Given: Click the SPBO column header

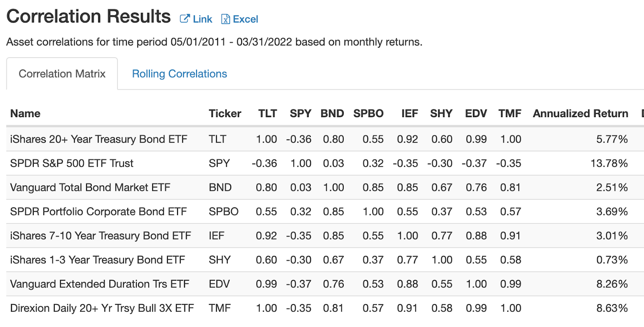Looking at the screenshot, I should point(368,114).
